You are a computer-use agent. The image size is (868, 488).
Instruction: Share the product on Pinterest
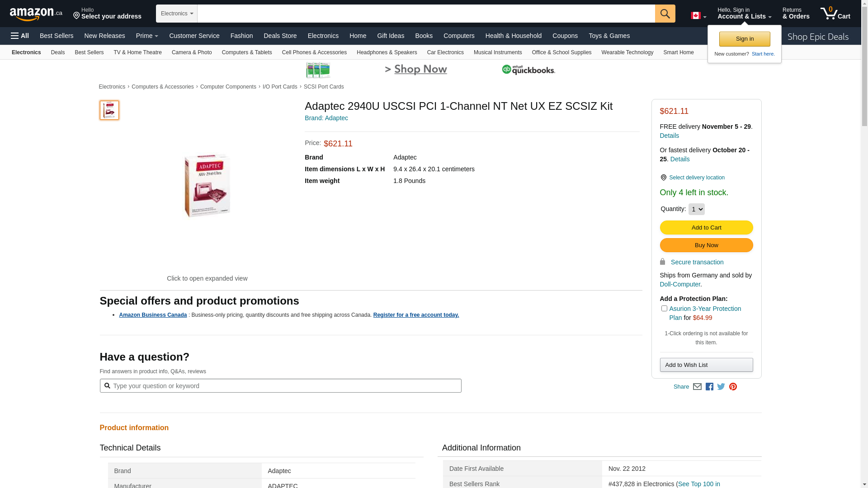point(733,387)
